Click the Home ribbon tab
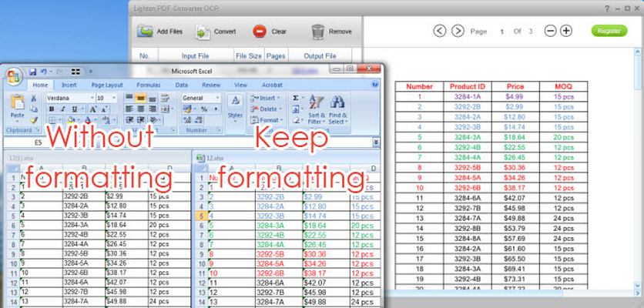 point(40,85)
